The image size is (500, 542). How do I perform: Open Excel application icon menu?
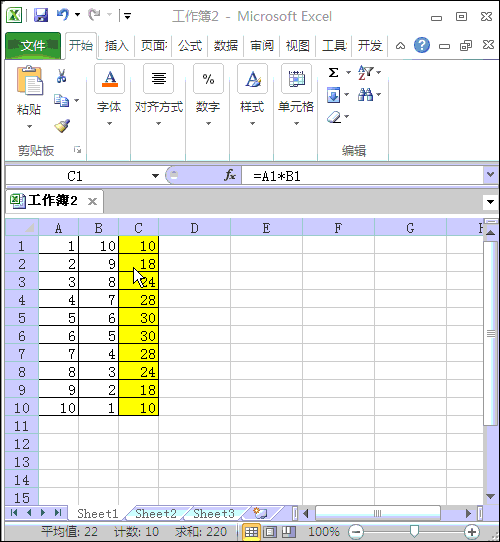[14, 15]
